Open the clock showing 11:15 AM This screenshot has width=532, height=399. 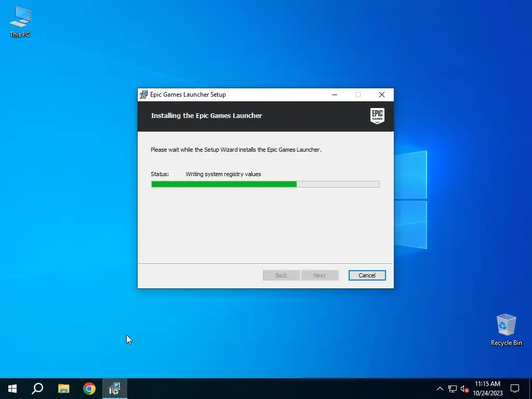pyautogui.click(x=487, y=389)
